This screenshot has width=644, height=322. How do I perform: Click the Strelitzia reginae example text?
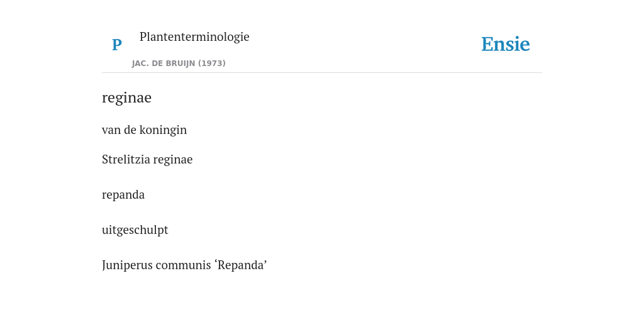(147, 159)
